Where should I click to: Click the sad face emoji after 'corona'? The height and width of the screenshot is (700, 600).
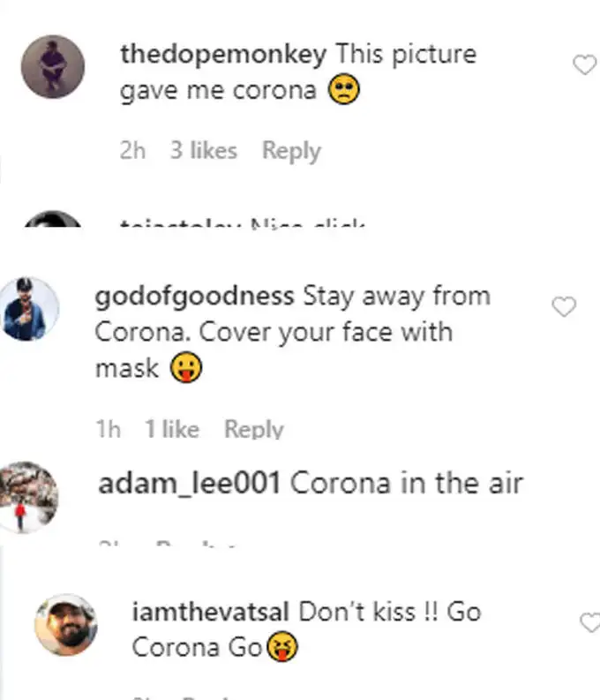tap(344, 89)
